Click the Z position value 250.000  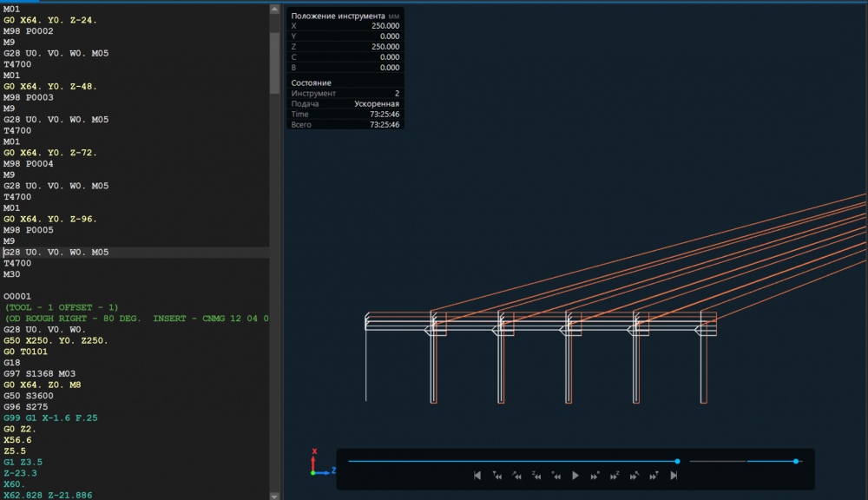click(385, 47)
